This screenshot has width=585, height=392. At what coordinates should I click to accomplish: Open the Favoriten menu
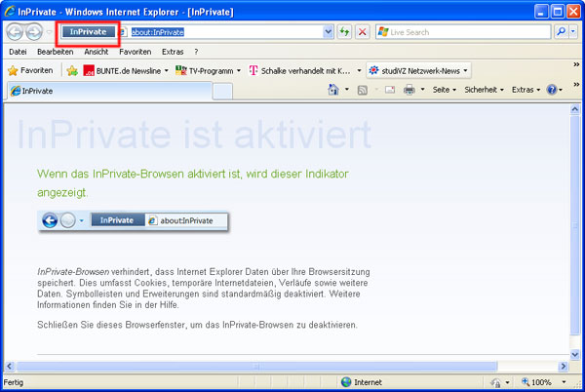(136, 52)
